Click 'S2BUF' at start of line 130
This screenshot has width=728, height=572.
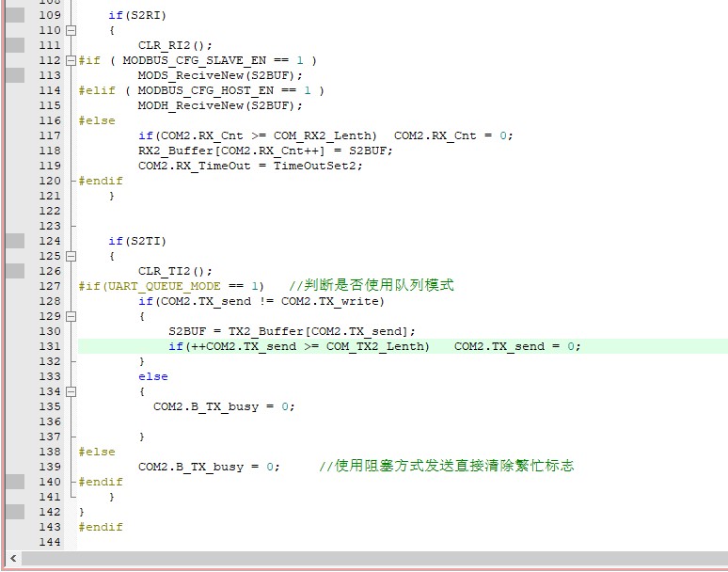tap(187, 331)
